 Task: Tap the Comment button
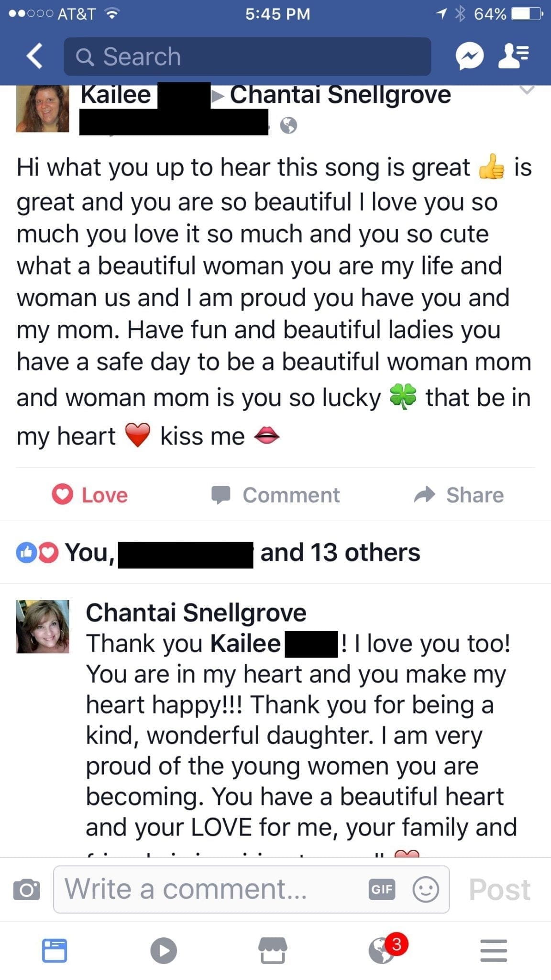275,495
